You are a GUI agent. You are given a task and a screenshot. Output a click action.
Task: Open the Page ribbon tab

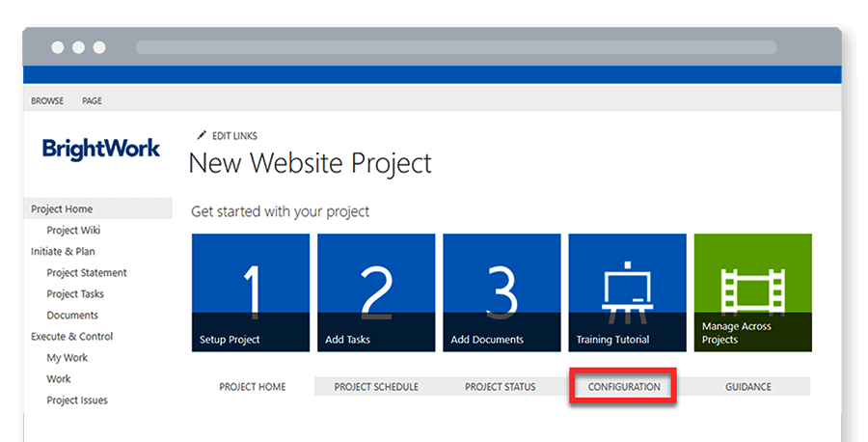coord(92,101)
